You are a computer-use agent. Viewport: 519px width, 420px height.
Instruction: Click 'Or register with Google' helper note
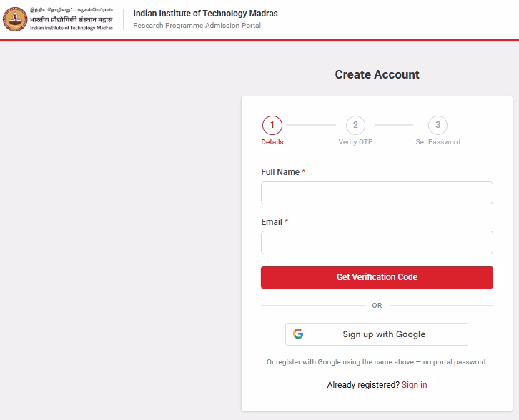[x=377, y=362]
